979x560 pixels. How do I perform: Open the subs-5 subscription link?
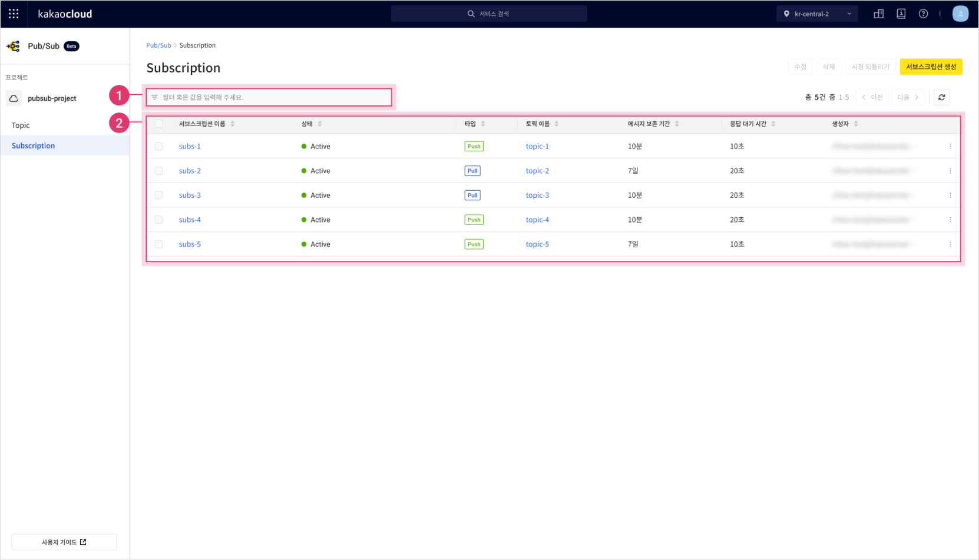tap(190, 244)
